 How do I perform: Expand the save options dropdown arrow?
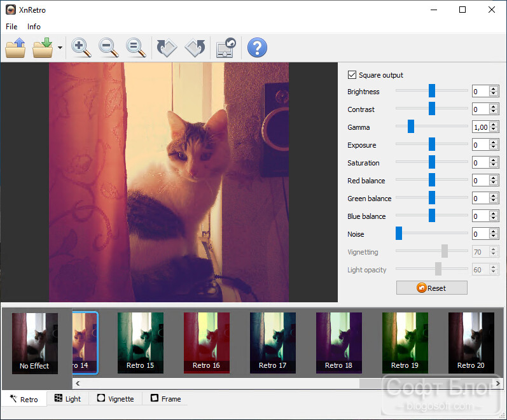60,48
